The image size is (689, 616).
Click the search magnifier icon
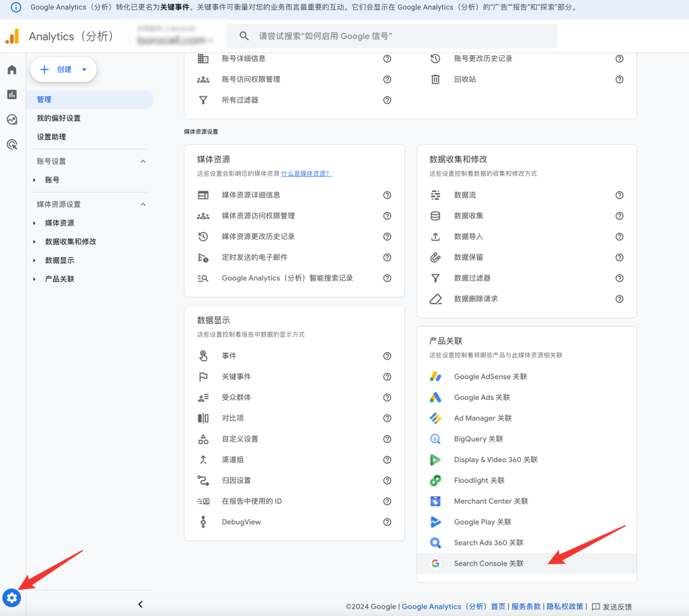click(x=244, y=36)
